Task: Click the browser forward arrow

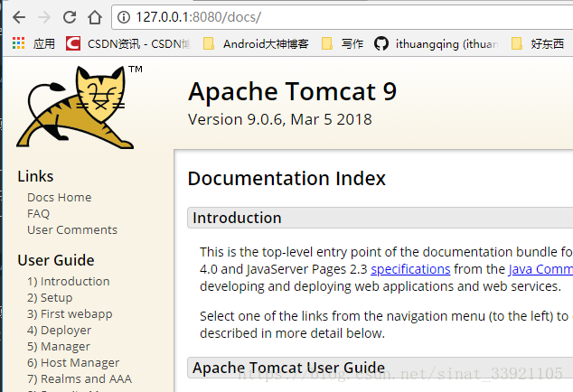Action: [44, 17]
